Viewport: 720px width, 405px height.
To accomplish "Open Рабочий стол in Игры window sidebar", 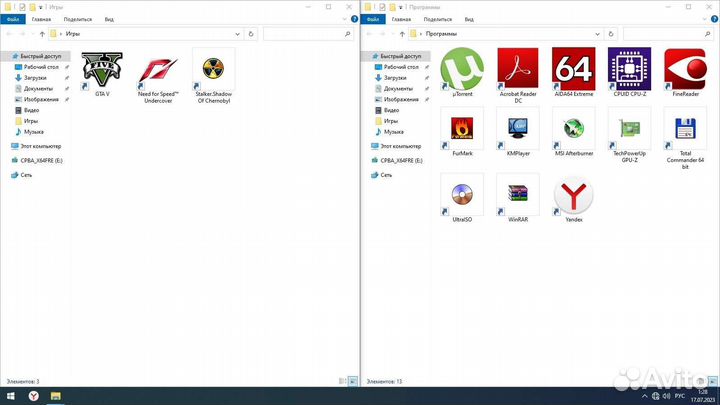I will [41, 67].
